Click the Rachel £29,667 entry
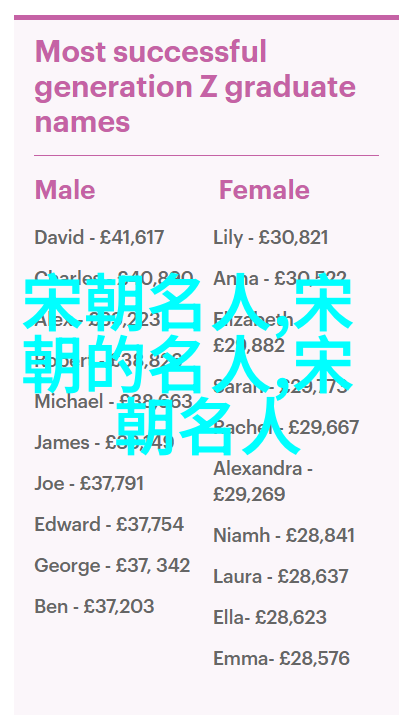The height and width of the screenshot is (715, 414). click(286, 427)
